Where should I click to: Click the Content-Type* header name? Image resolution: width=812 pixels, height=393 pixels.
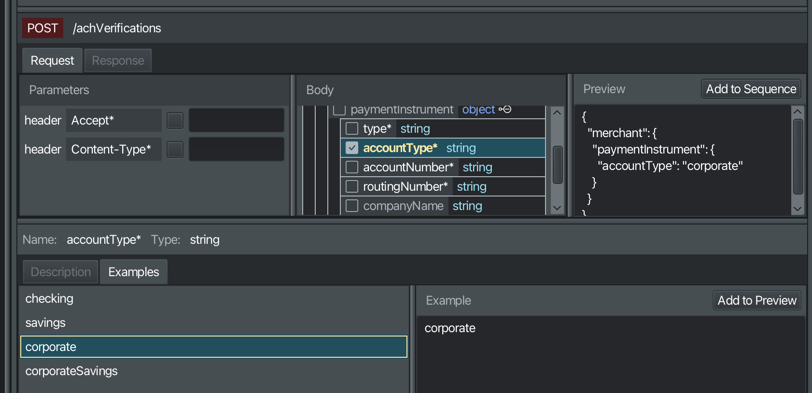coord(113,150)
